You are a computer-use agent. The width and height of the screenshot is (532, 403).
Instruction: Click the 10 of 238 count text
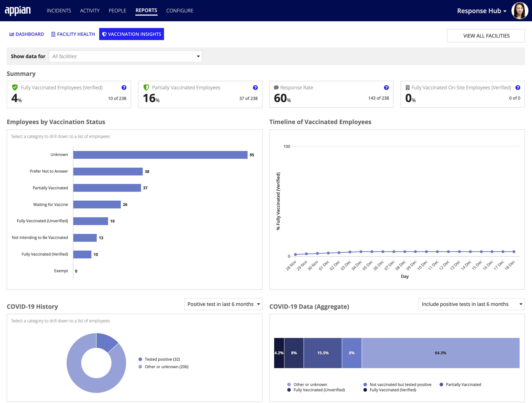tap(117, 99)
